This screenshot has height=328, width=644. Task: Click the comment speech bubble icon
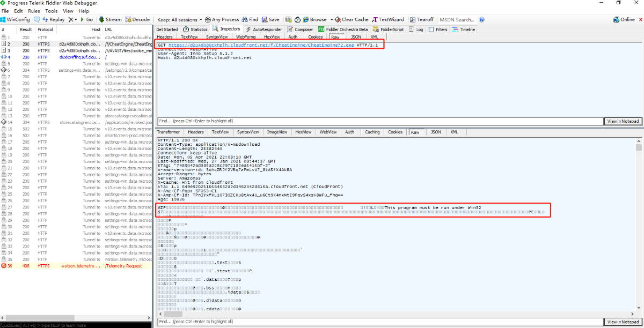[x=36, y=19]
